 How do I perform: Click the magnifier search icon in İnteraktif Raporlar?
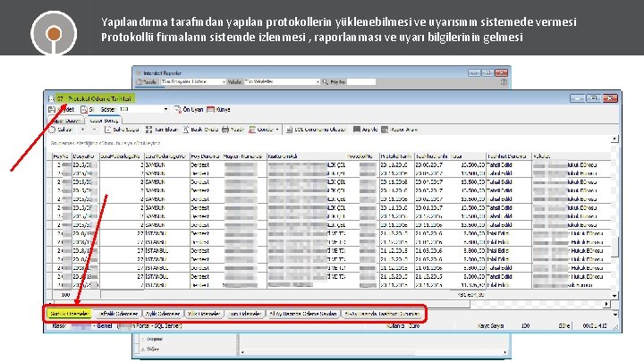[326, 82]
